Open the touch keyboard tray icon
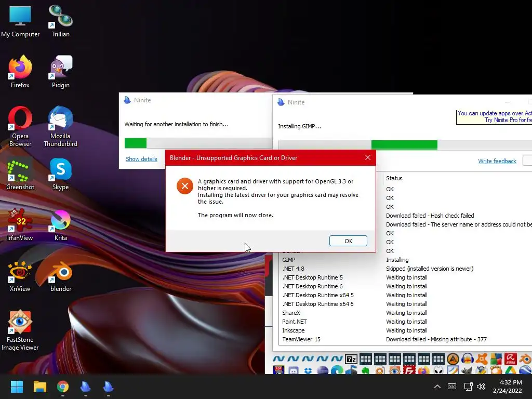This screenshot has width=532, height=399. pos(452,387)
